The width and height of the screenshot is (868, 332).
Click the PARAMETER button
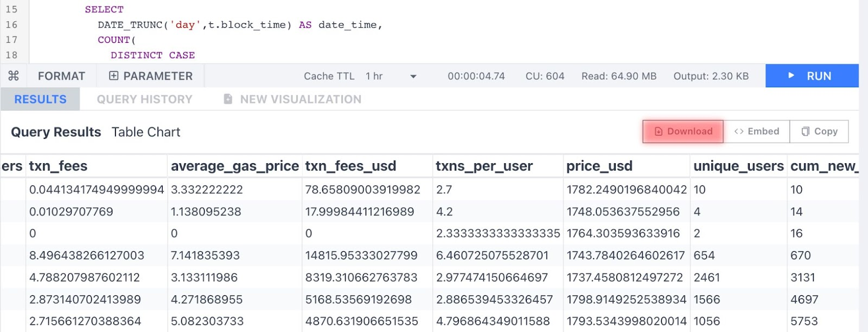[151, 76]
